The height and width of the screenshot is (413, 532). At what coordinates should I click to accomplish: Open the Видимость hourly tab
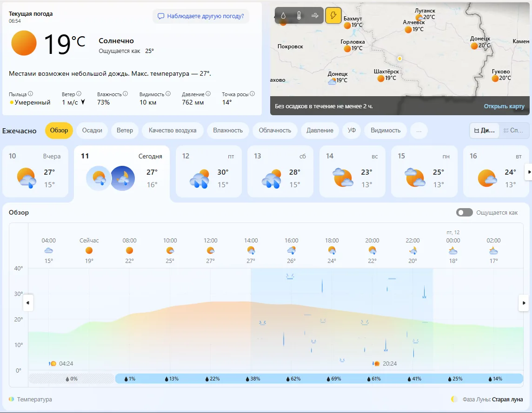386,131
